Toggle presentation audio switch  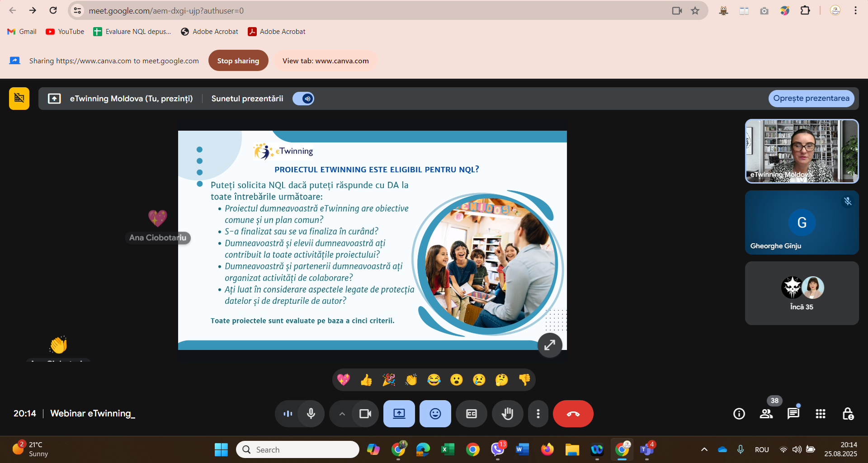coord(303,99)
